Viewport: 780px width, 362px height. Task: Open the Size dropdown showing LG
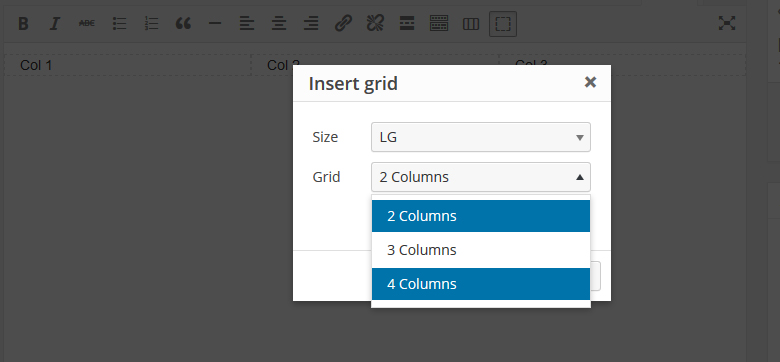tap(481, 137)
